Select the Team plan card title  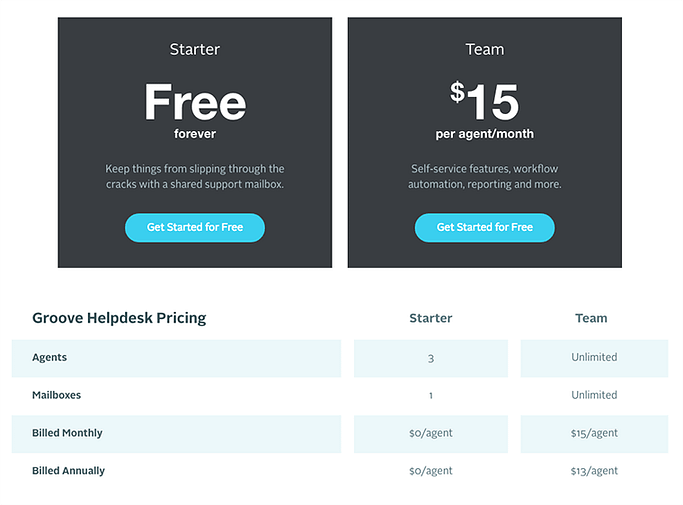click(485, 49)
